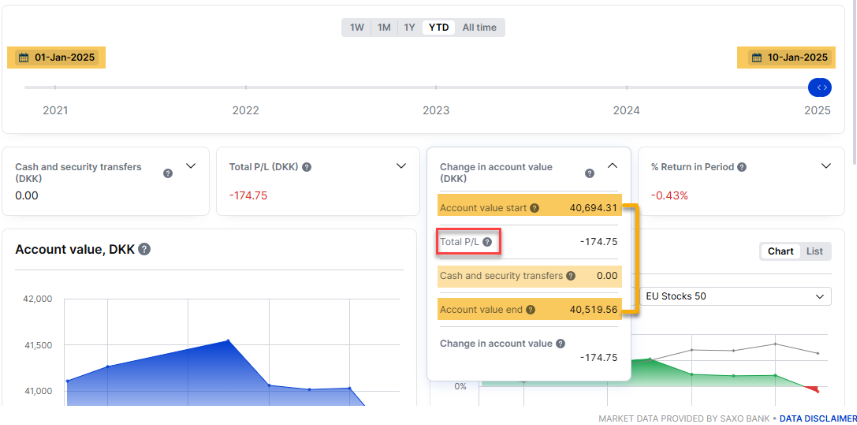Screen dimensions: 857x425
Task: Click help icon beside Change in account value total
Action: (561, 344)
